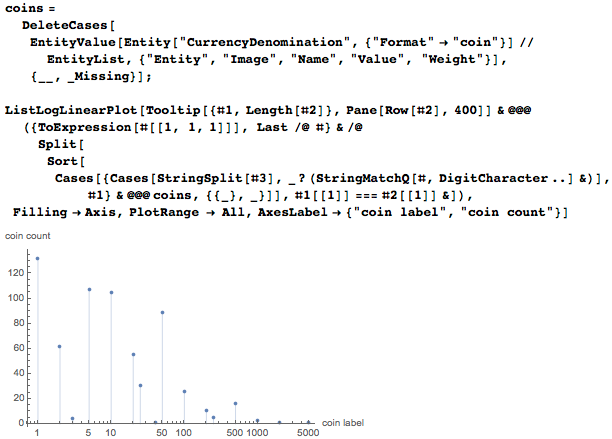
Task: Click the data point above x-tick 500
Action: click(x=235, y=404)
